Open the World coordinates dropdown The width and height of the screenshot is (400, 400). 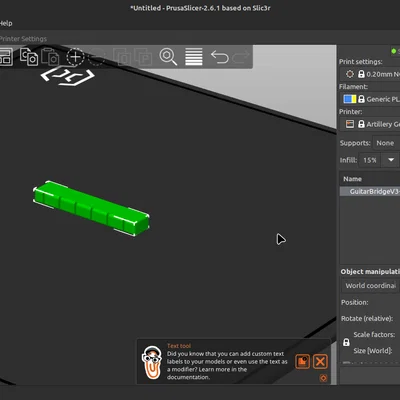(370, 286)
